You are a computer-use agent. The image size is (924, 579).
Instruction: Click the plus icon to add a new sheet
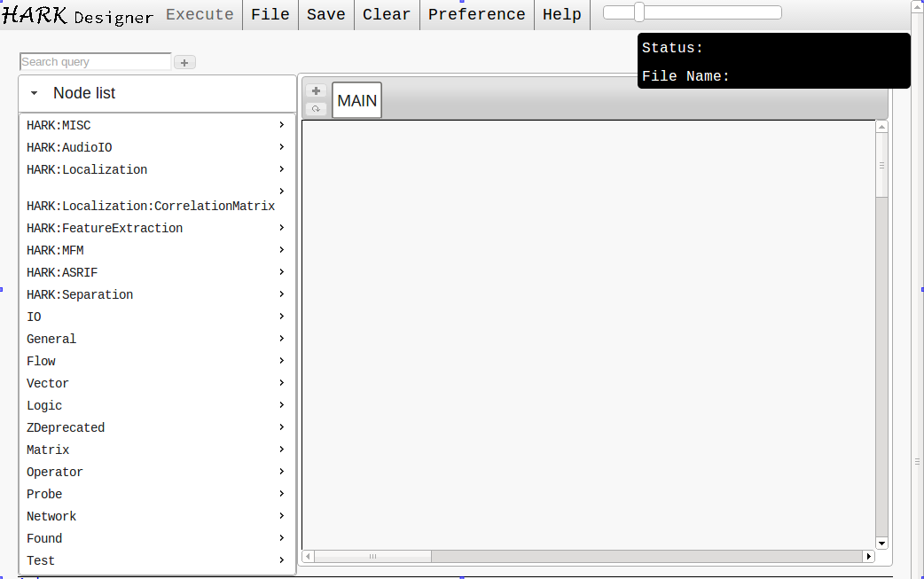[x=316, y=90]
